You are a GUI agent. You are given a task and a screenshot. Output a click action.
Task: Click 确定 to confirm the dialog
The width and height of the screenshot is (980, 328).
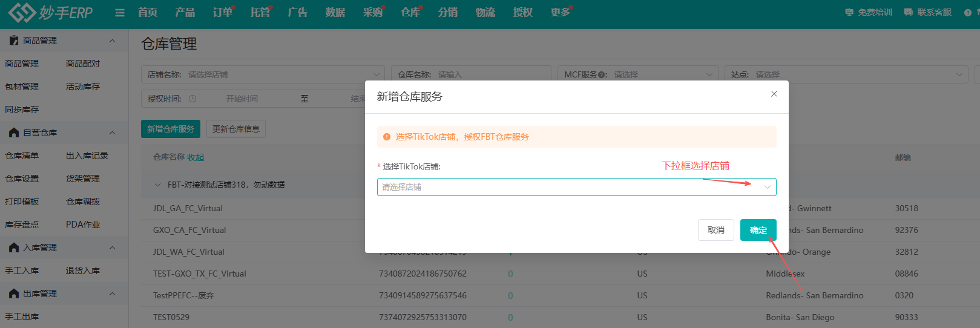point(758,230)
